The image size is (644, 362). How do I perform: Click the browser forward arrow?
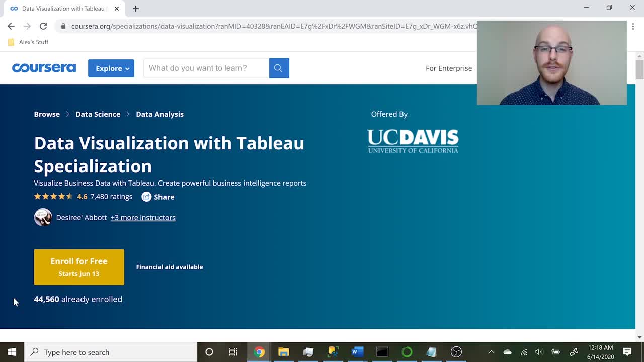point(27,26)
